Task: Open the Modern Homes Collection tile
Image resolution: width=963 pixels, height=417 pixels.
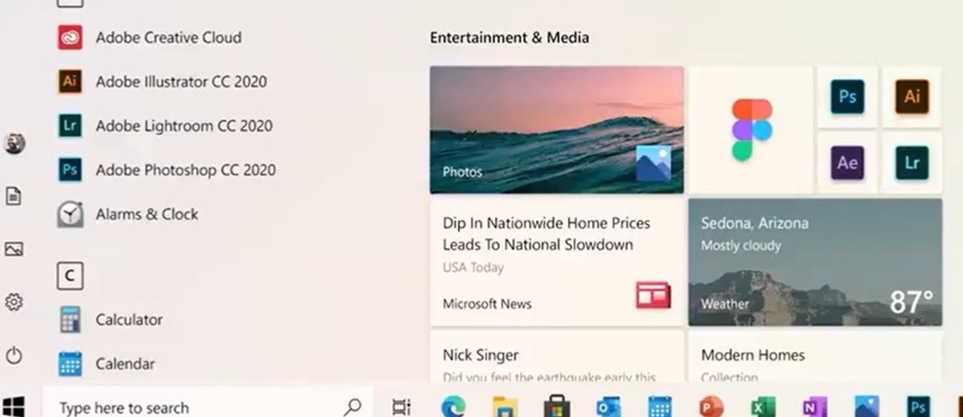Action: click(815, 356)
